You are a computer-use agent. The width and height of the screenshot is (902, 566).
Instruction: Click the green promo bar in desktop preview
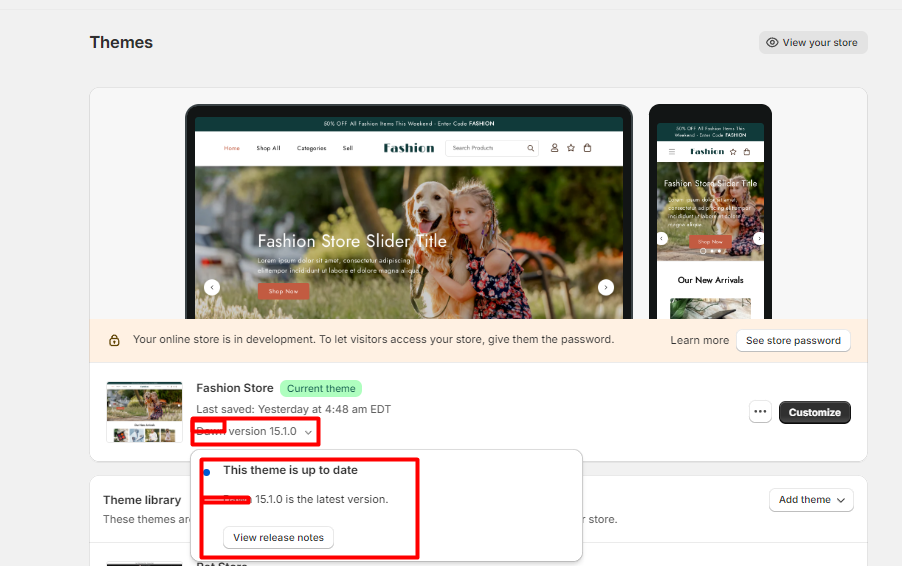[409, 124]
